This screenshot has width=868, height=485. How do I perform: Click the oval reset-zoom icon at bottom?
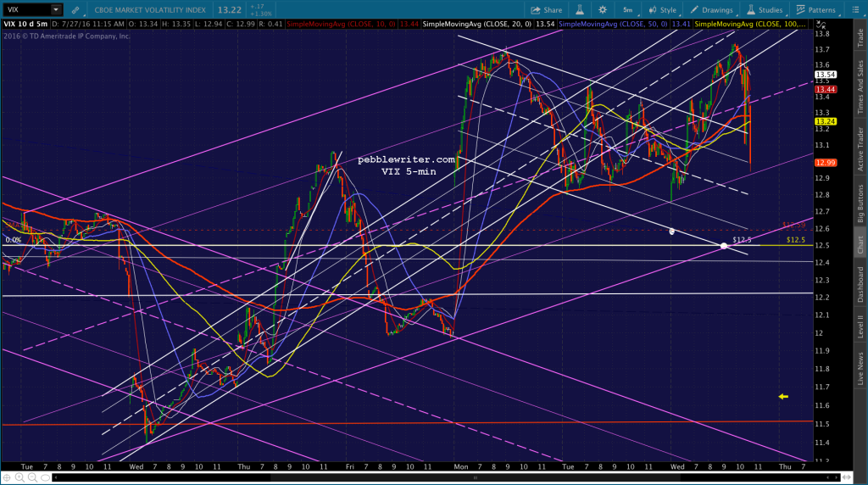pos(46,477)
